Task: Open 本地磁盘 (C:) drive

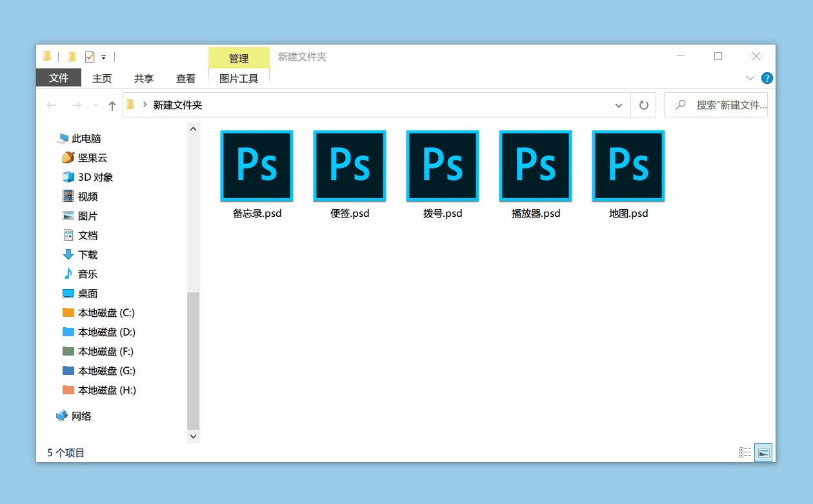Action: 99,313
